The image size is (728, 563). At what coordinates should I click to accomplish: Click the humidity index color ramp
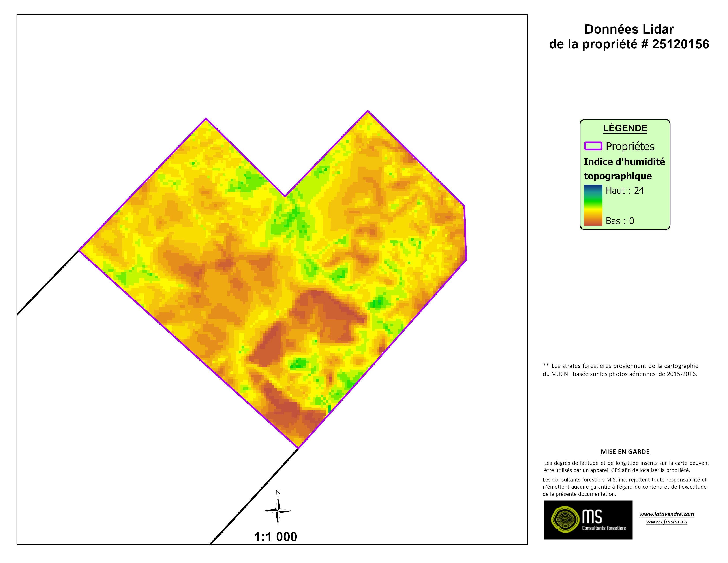(593, 205)
